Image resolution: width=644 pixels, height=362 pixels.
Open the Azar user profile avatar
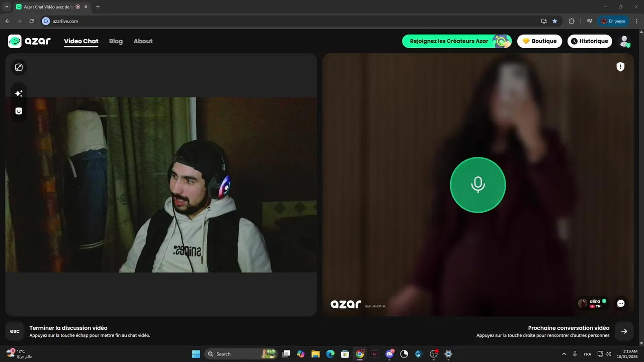coord(624,41)
